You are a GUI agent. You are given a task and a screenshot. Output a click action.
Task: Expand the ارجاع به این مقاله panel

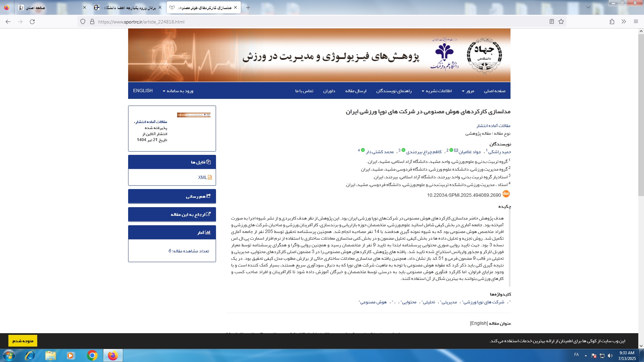(172, 215)
